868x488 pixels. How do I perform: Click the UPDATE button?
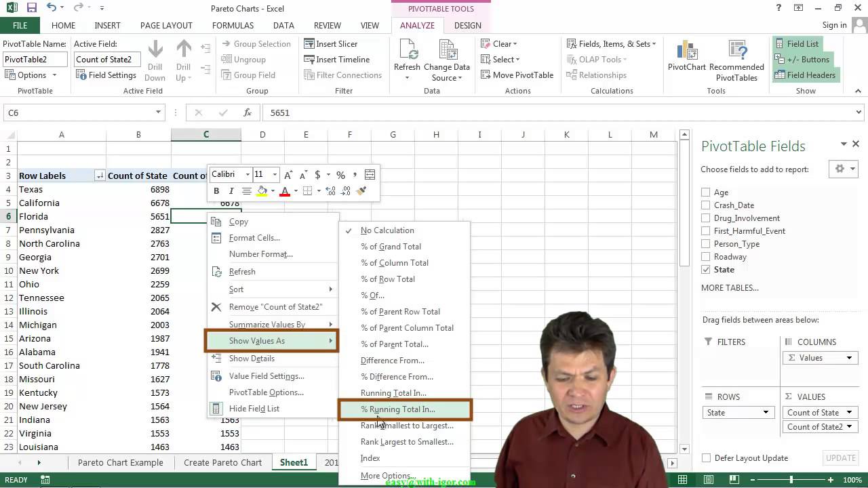pos(840,458)
